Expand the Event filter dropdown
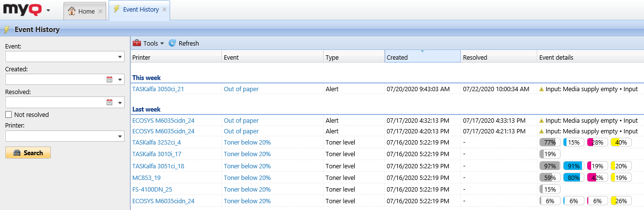 [x=120, y=57]
